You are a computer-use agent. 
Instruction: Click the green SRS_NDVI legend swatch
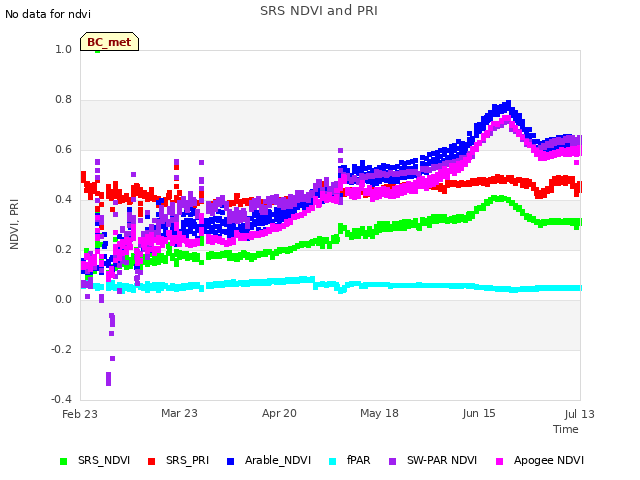(x=63, y=461)
